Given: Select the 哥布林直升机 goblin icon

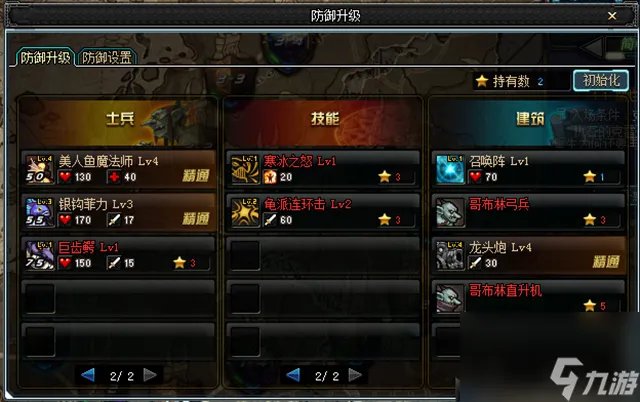Looking at the screenshot, I should (x=450, y=298).
